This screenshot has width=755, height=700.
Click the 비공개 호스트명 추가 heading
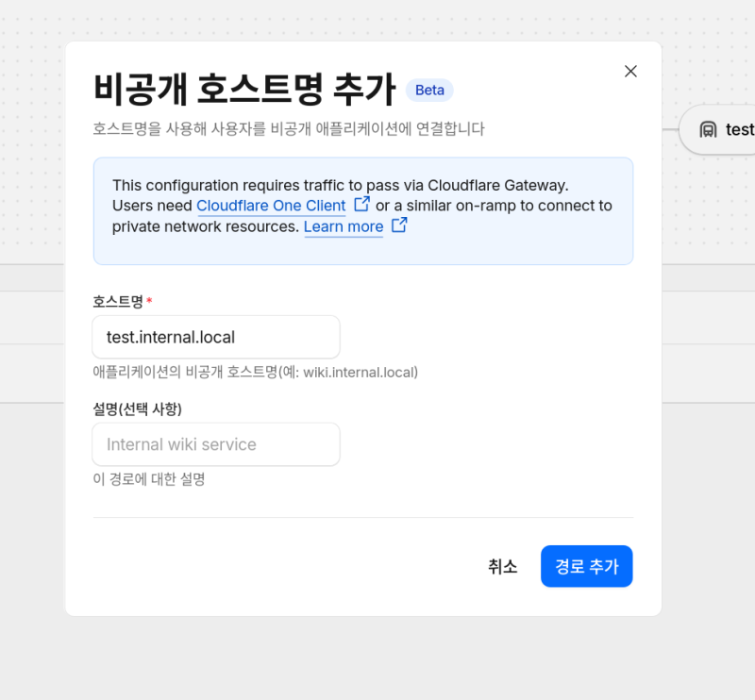click(243, 90)
